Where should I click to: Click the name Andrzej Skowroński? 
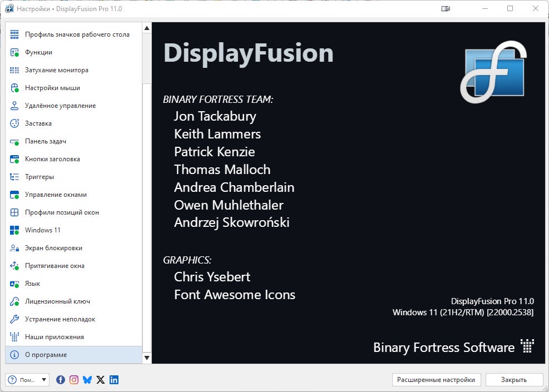pyautogui.click(x=232, y=222)
